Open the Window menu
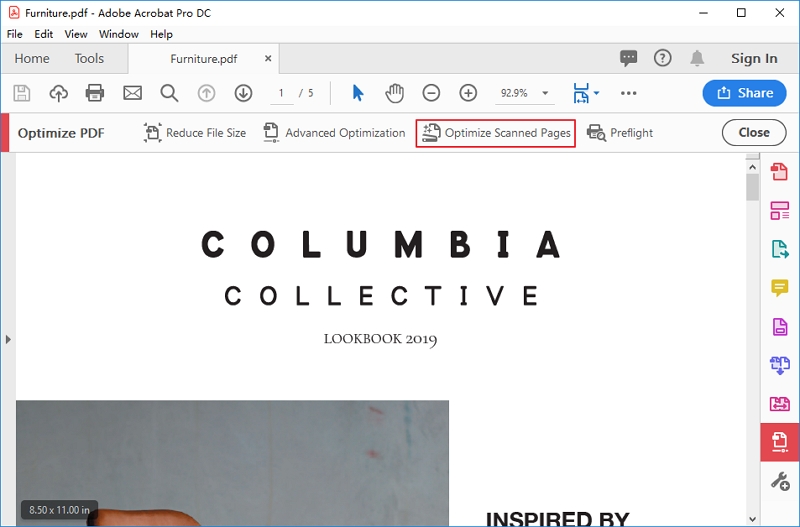This screenshot has width=800, height=527. (x=118, y=34)
